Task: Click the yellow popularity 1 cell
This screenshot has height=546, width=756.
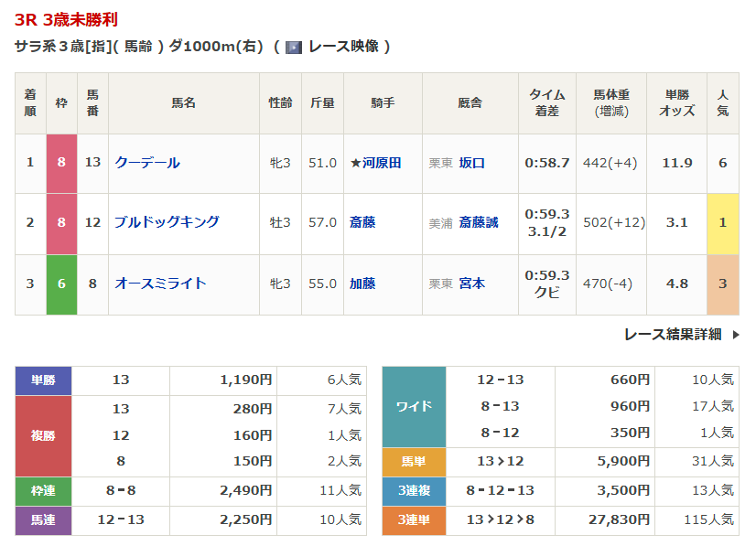Action: (722, 222)
